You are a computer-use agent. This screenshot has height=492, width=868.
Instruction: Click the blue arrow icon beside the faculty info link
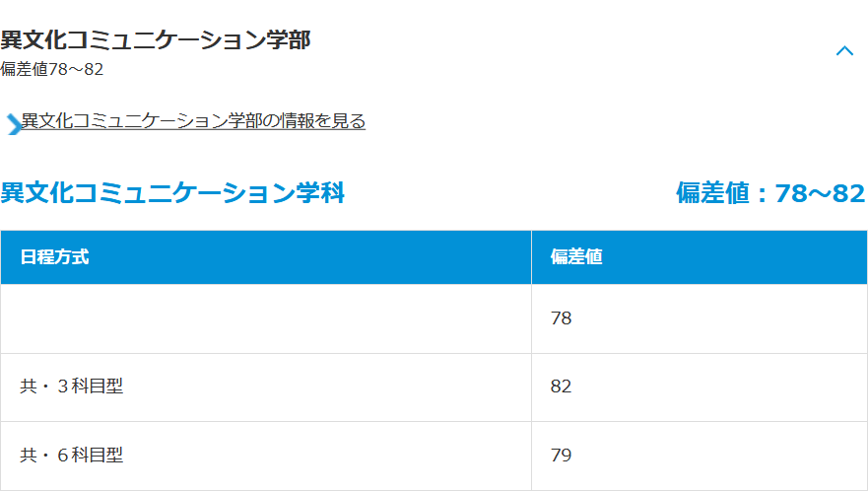coord(13,123)
